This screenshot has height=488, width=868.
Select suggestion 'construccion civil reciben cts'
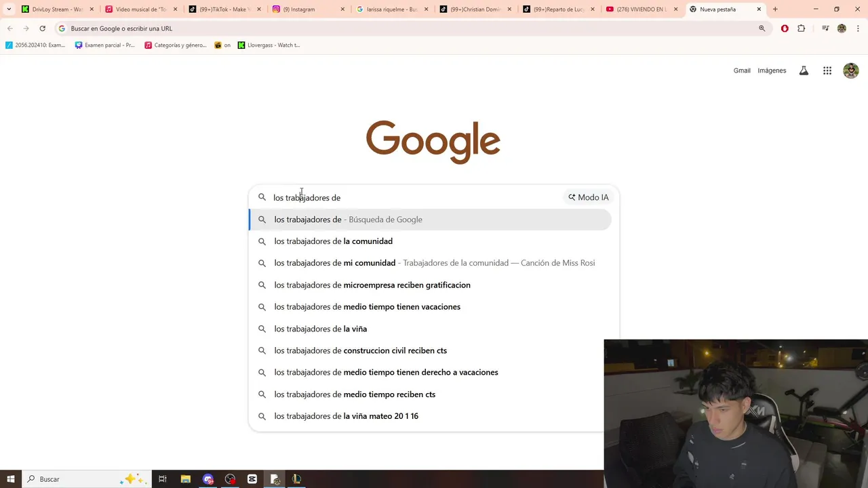click(x=426, y=350)
